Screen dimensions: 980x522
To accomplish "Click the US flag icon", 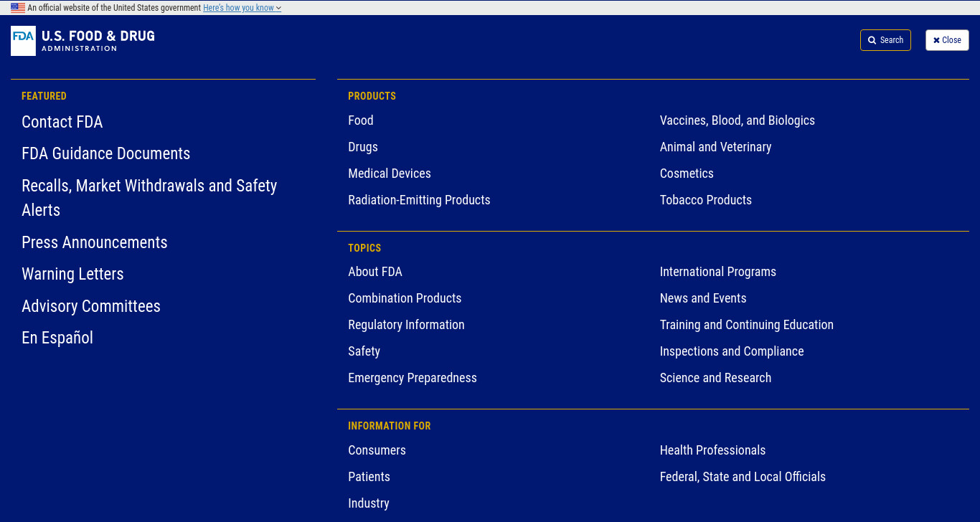I will 18,8.
